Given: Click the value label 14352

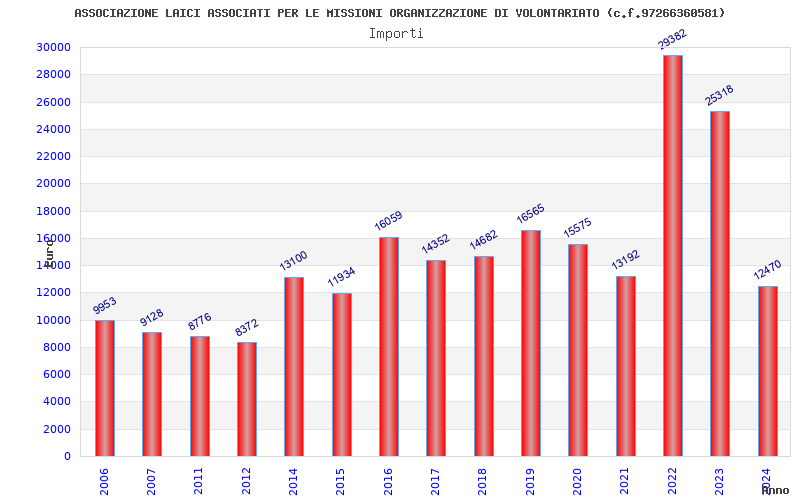Looking at the screenshot, I should click(435, 243).
